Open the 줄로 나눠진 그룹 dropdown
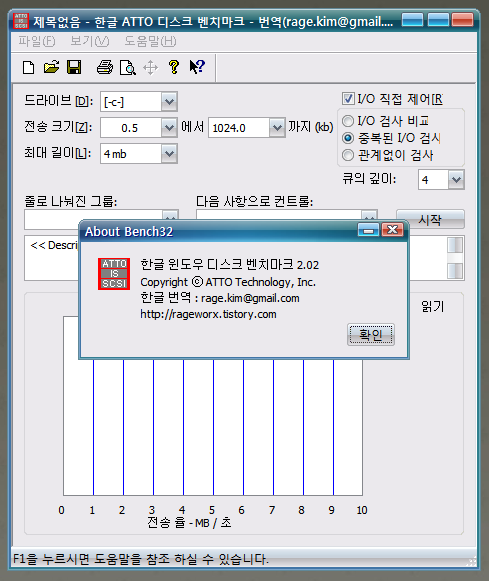The width and height of the screenshot is (489, 581). pos(170,216)
